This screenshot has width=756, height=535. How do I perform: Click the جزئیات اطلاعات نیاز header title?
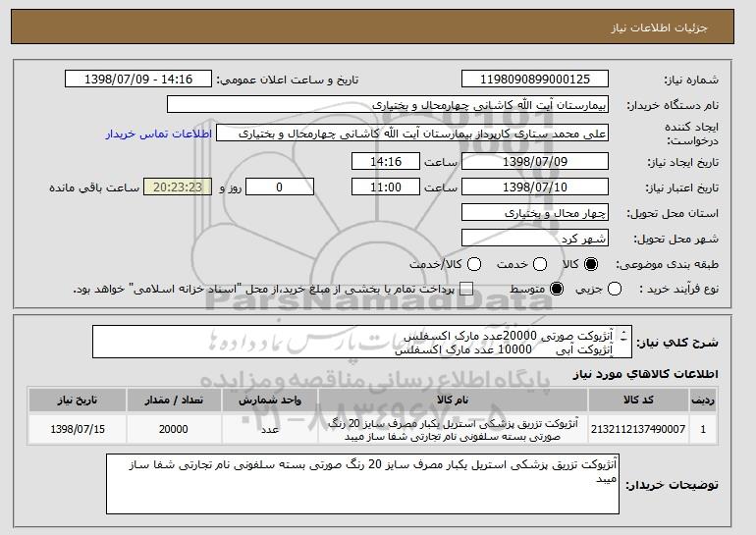659,27
